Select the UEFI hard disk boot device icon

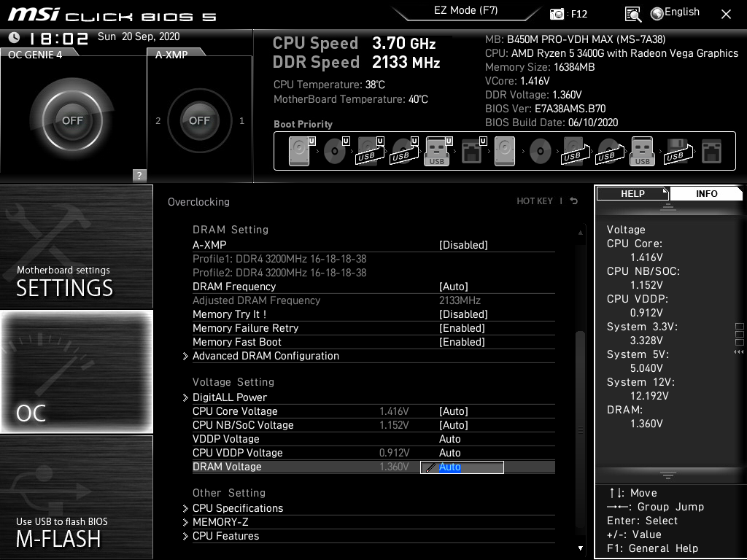302,151
